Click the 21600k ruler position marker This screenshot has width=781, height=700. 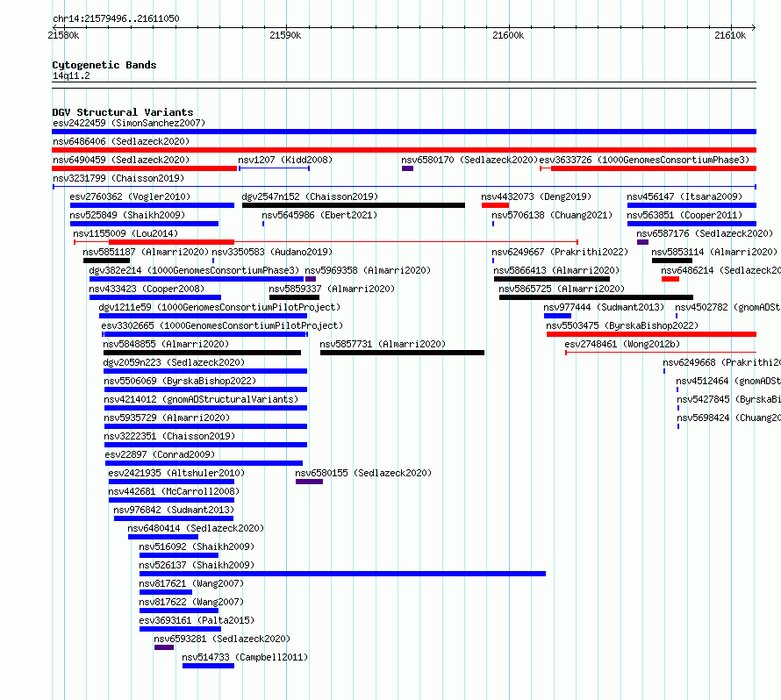point(508,35)
